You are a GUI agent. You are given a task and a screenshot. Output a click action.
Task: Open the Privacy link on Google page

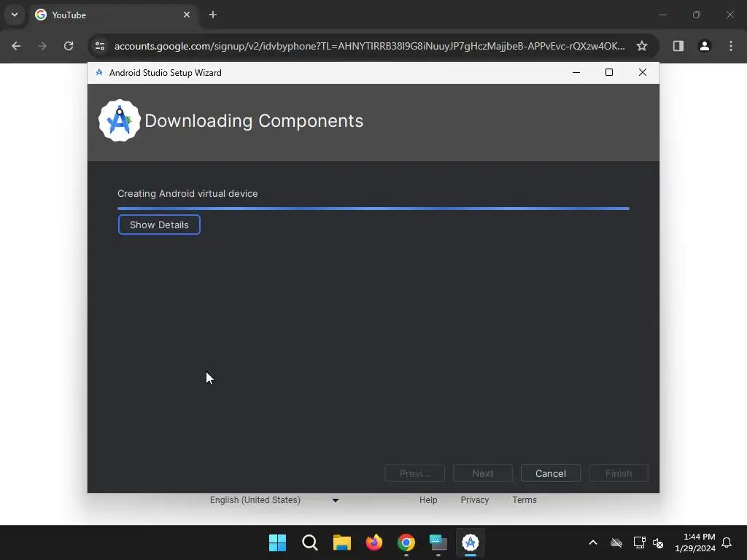[474, 500]
